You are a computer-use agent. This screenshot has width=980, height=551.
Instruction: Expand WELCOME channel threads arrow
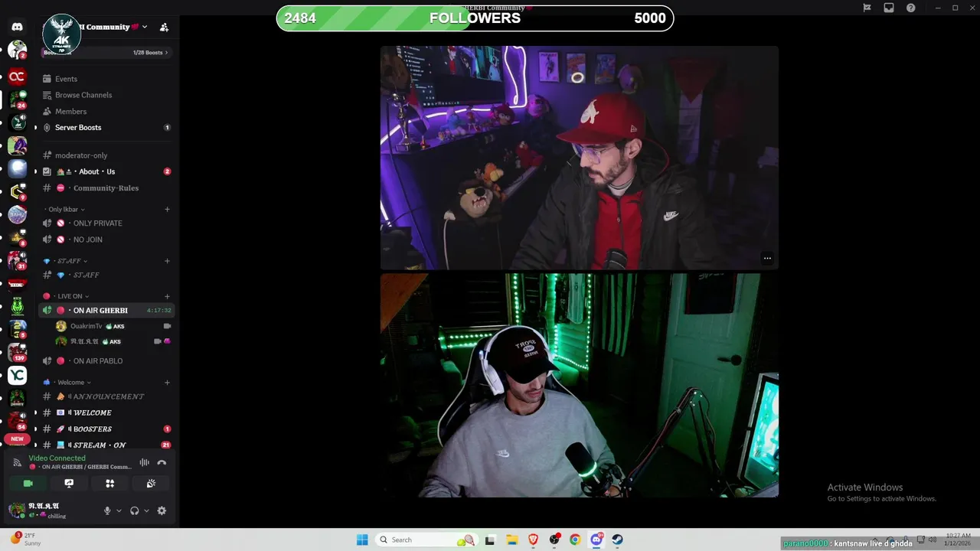[35, 412]
